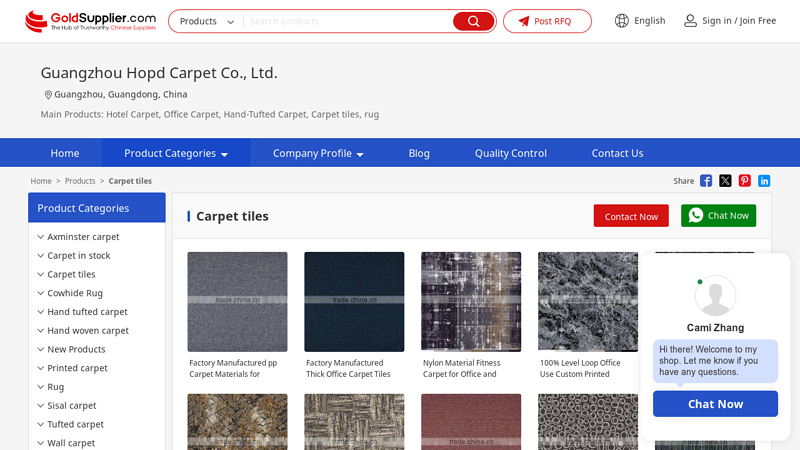Open the circle pattern carpet thumbnail
The width and height of the screenshot is (800, 450).
(588, 422)
